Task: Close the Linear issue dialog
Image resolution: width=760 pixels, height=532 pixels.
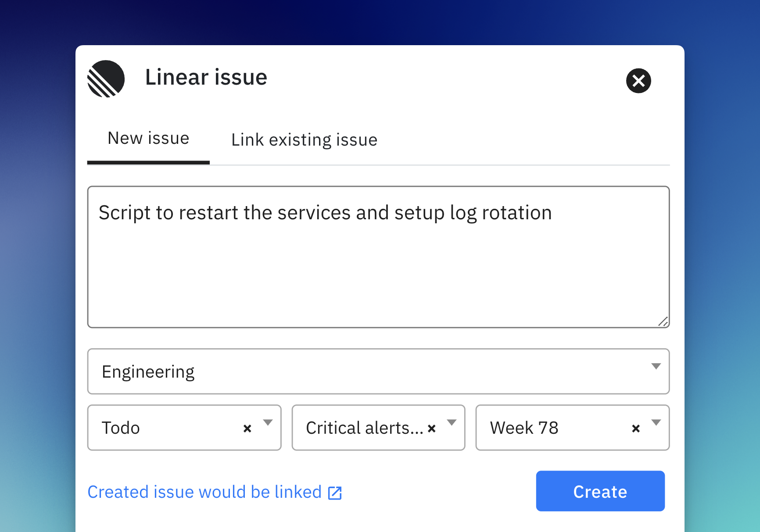Action: 638,81
